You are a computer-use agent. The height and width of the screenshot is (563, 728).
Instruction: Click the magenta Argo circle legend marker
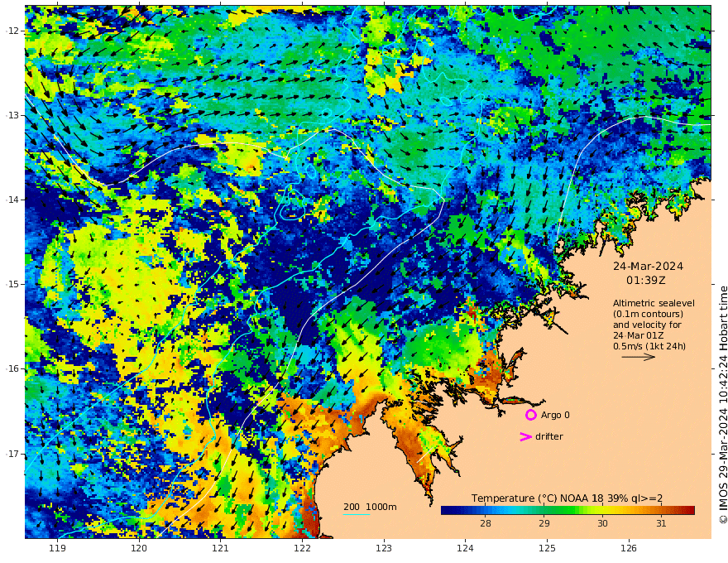coord(530,415)
